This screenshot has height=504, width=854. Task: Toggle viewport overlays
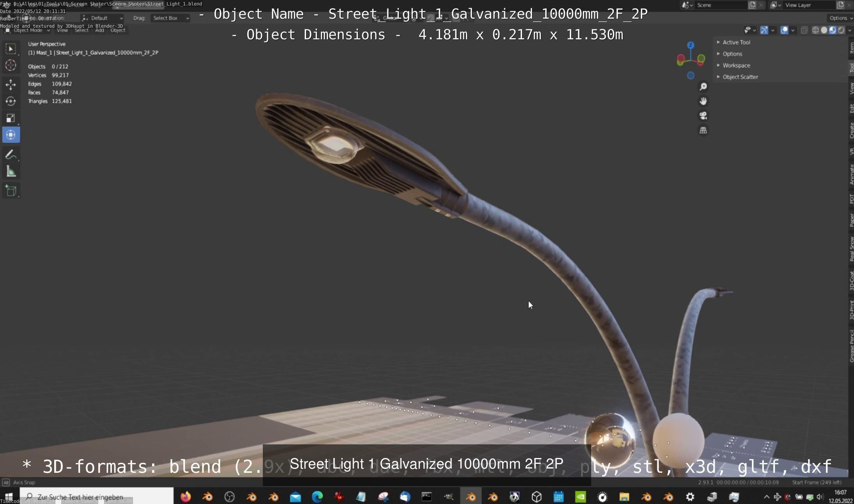point(784,30)
